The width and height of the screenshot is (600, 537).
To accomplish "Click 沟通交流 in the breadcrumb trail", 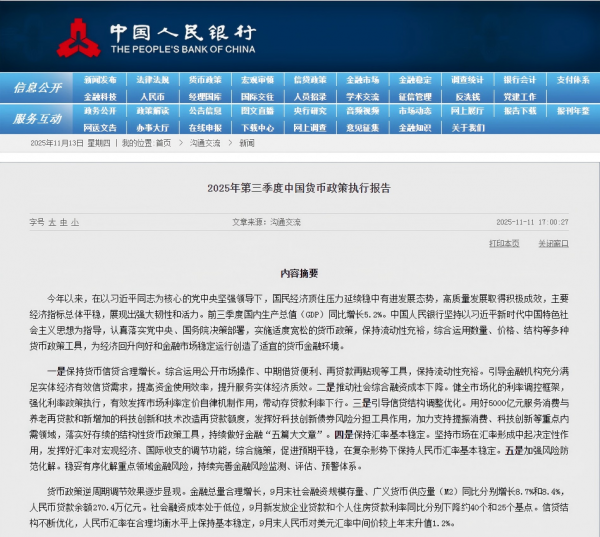I will coord(205,143).
